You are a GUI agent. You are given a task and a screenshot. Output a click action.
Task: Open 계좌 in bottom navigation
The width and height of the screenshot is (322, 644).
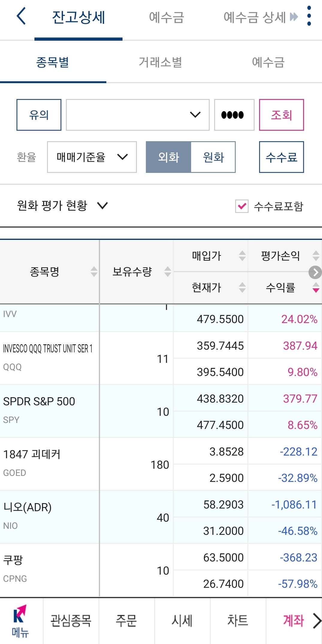coord(294,621)
